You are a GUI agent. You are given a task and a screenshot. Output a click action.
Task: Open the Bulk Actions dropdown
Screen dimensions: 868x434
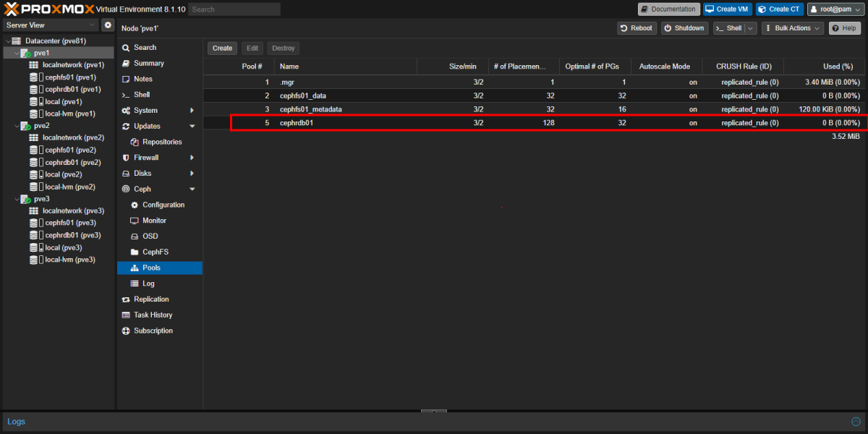point(793,28)
